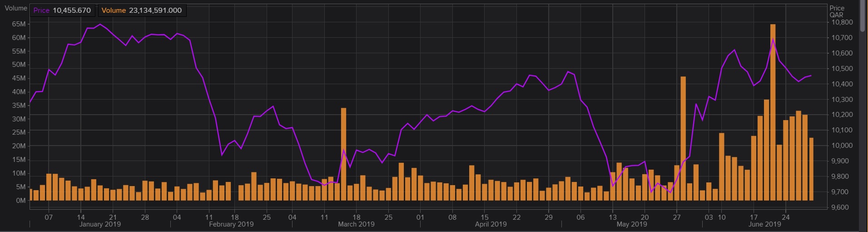
Task: Select the April 2019 month label
Action: [x=491, y=224]
